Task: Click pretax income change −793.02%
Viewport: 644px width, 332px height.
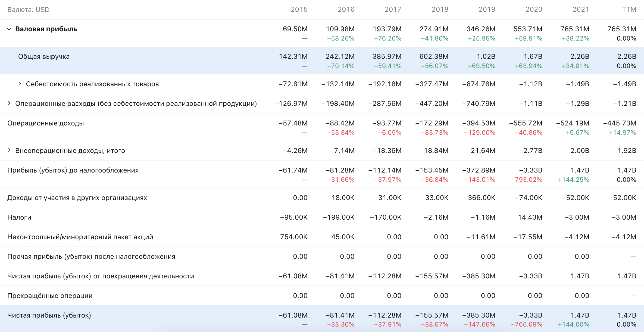Action: pos(527,180)
